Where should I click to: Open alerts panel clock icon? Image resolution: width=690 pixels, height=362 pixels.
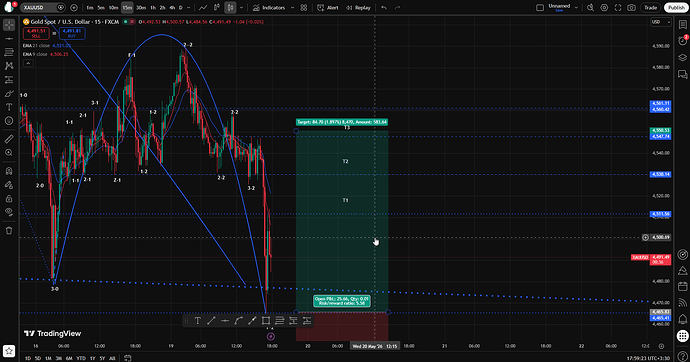tap(683, 40)
